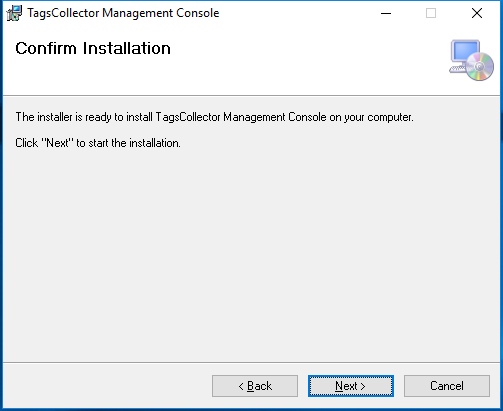Click the empty space left of Back button
Image resolution: width=503 pixels, height=411 pixels.
(x=107, y=386)
